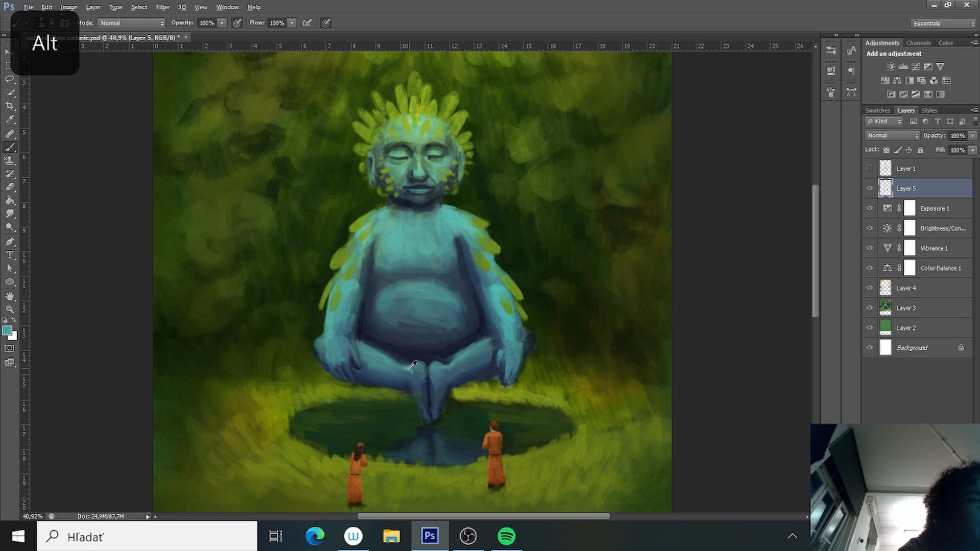This screenshot has width=980, height=551.
Task: Show the hidden Layer 1
Action: pyautogui.click(x=870, y=169)
